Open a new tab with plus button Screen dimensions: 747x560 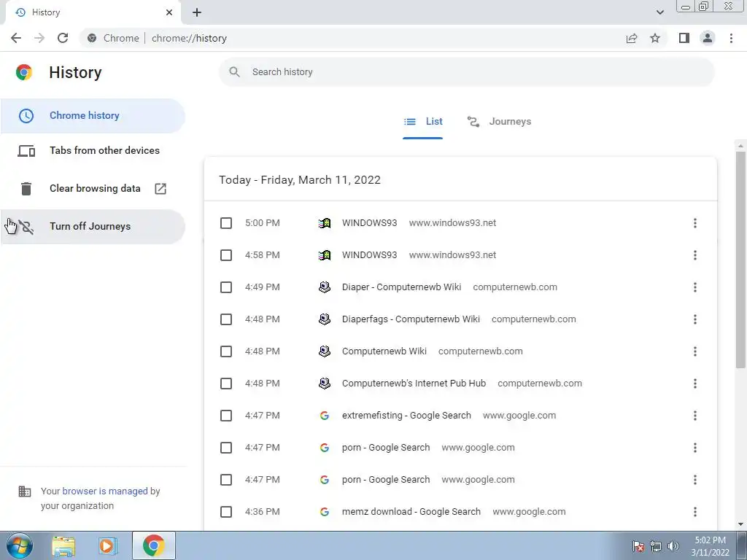197,12
